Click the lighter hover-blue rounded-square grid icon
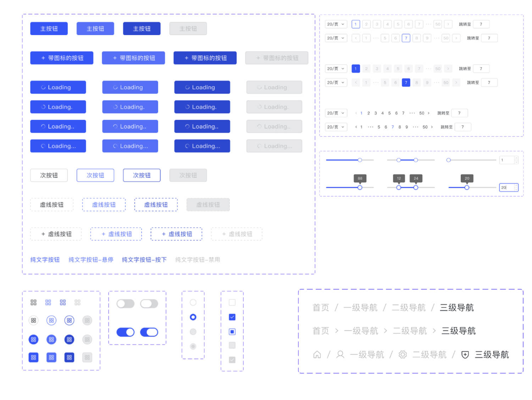 [51, 357]
